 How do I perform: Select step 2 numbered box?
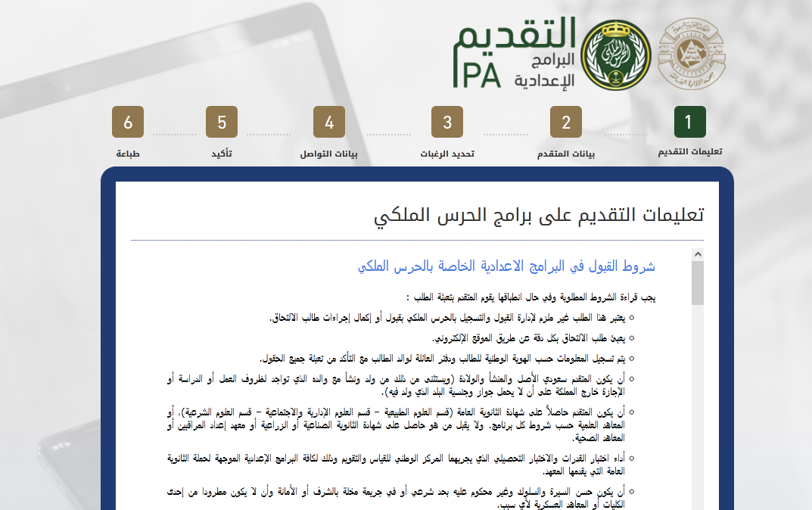pos(566,122)
